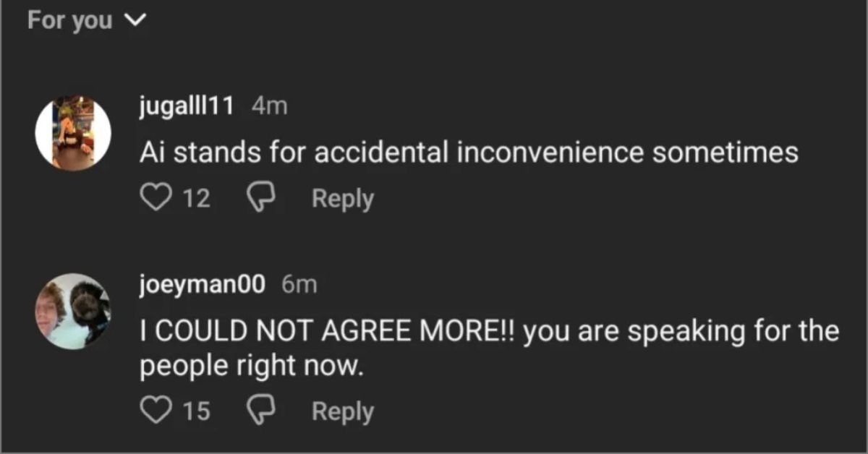Viewport: 868px width, 454px height.
Task: Click the 4m timestamp on jugalll11's comment
Action: (269, 106)
